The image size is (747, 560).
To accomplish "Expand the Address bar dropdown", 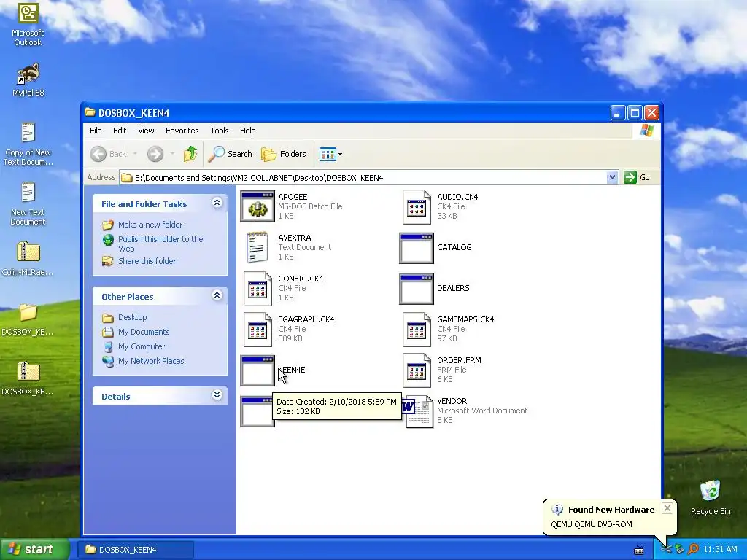I will tap(612, 178).
